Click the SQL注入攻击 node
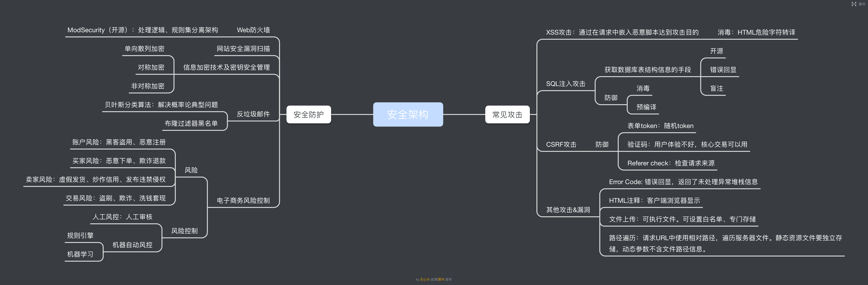The image size is (868, 285). [x=565, y=84]
